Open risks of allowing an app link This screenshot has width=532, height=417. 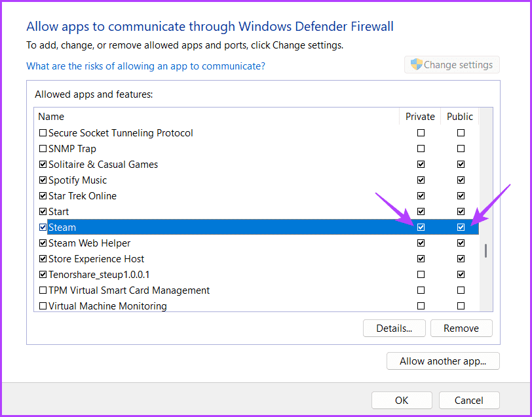tap(145, 66)
